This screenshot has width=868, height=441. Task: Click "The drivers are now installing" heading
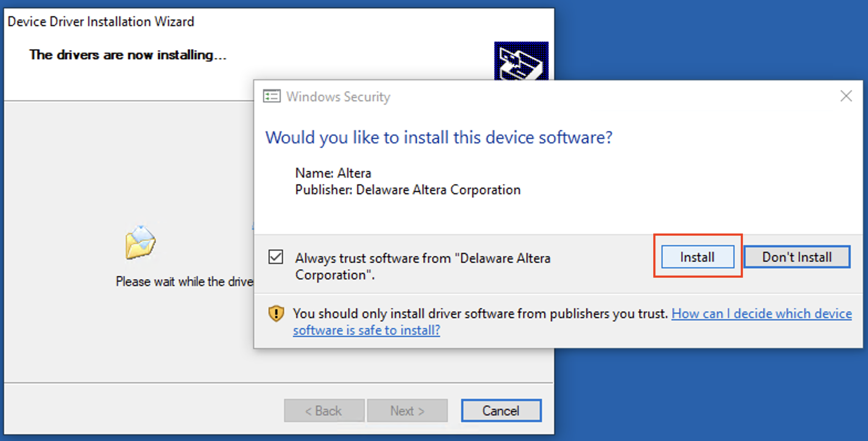tap(128, 55)
